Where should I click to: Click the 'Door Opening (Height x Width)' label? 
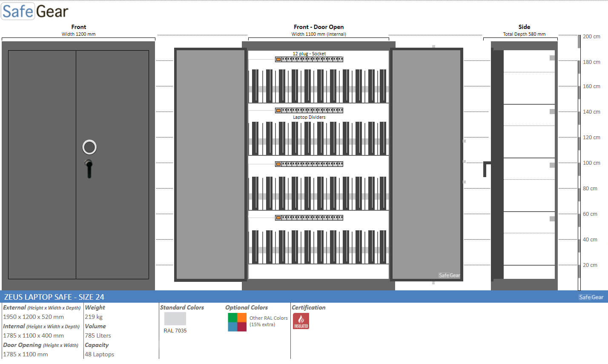pos(41,345)
